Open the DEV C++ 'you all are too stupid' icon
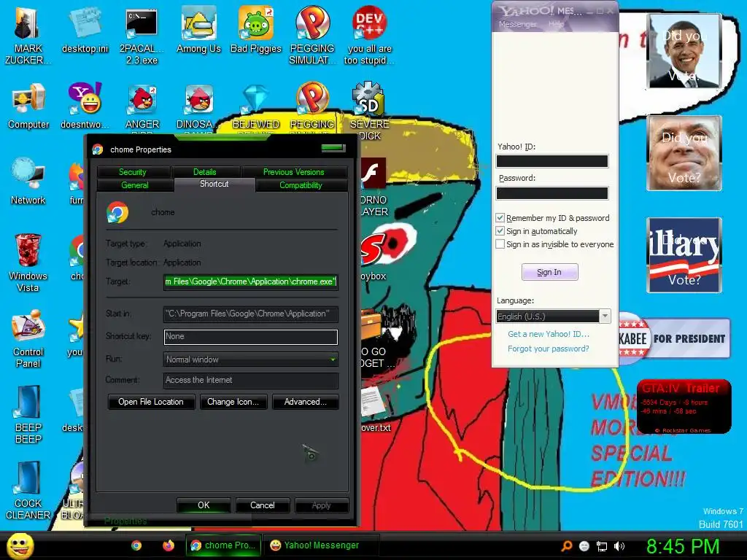 point(369,35)
